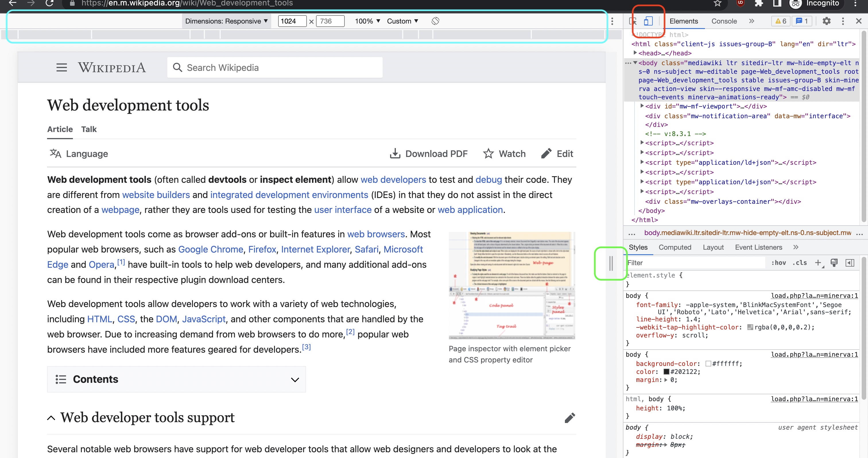Close the DevTools panel
This screenshot has height=458, width=868.
[x=859, y=21]
